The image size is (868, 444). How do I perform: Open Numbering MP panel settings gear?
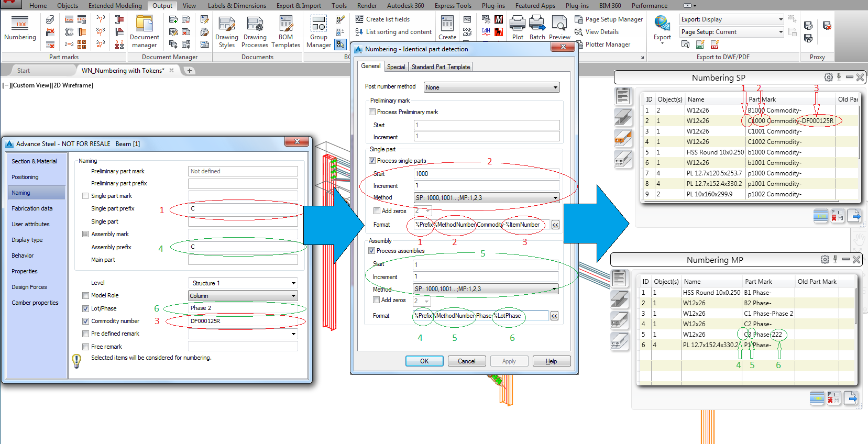(x=825, y=260)
